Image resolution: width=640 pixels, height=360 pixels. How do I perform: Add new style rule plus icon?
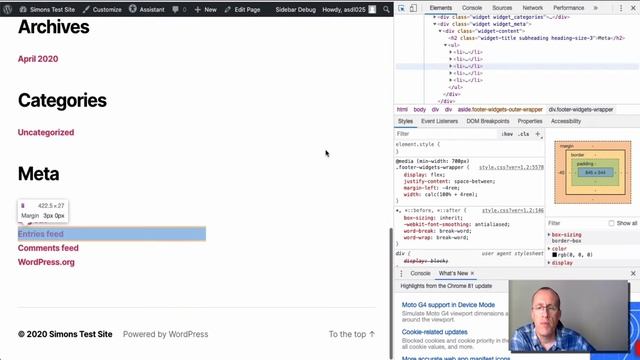click(x=538, y=134)
